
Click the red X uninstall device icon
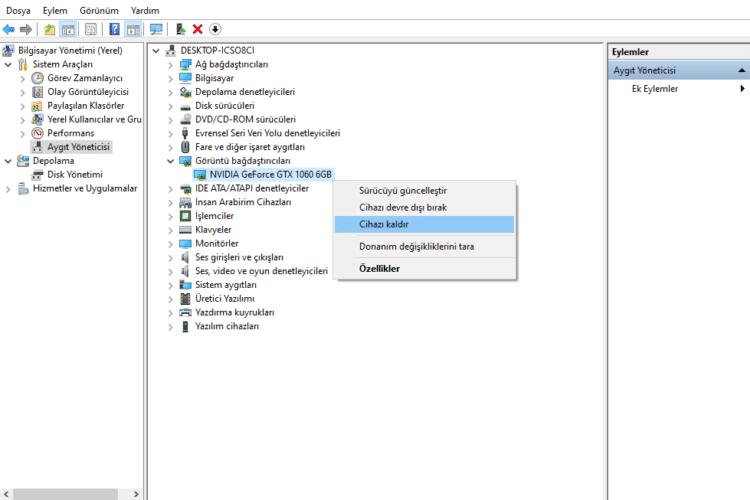click(x=198, y=29)
